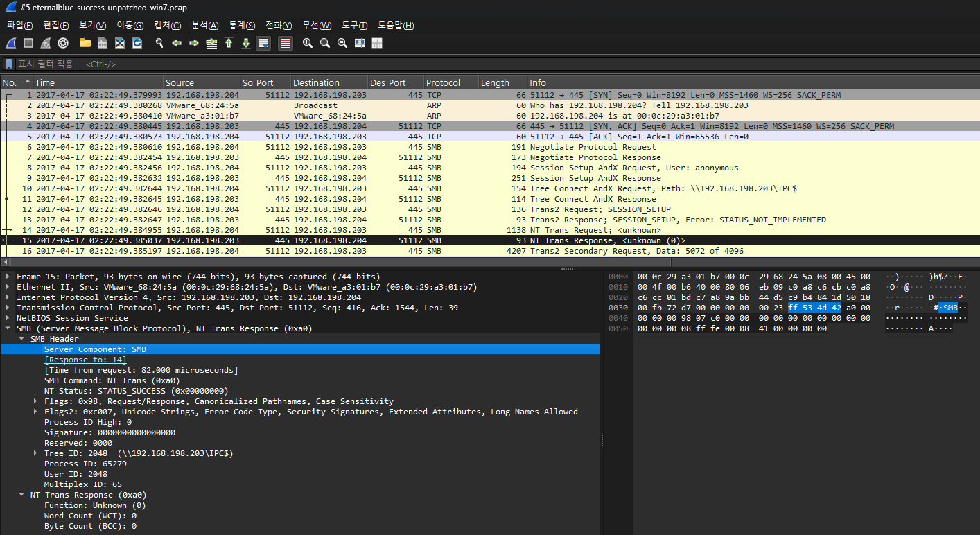Image resolution: width=980 pixels, height=535 pixels.
Task: Click the find packet magnifier icon
Action: coord(159,43)
